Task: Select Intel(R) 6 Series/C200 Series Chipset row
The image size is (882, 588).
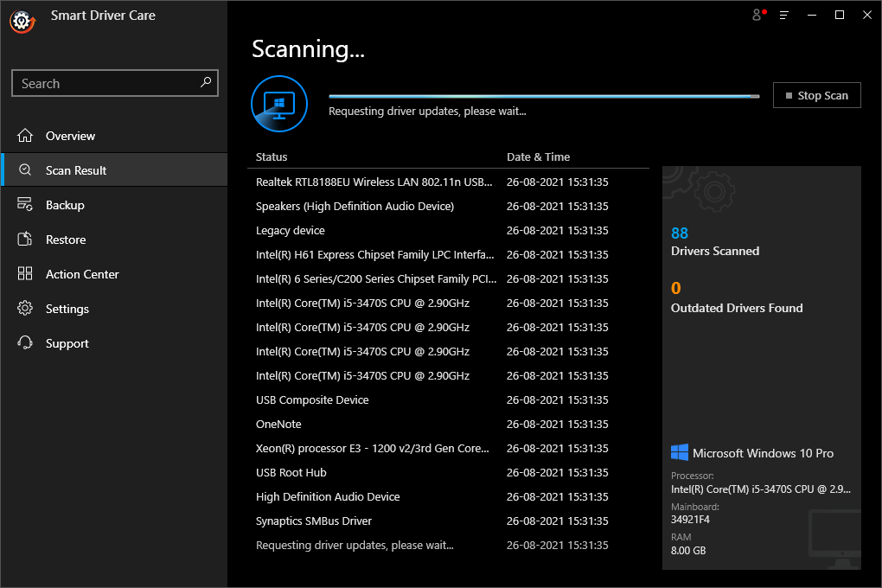Action: (448, 278)
